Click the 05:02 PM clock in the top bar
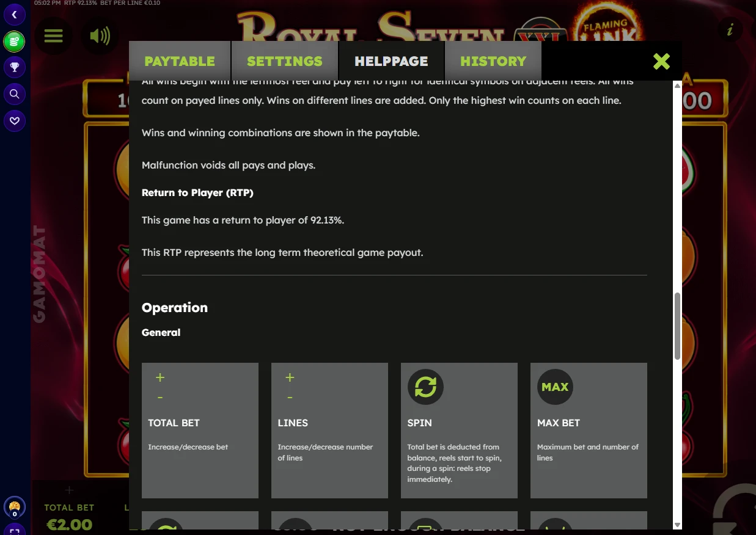Viewport: 756px width, 535px height. click(47, 3)
